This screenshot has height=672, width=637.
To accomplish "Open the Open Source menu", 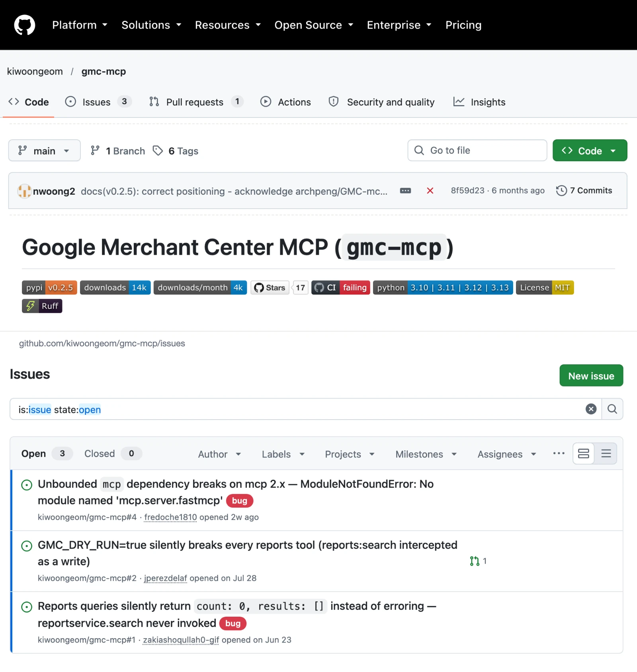I will 314,25.
